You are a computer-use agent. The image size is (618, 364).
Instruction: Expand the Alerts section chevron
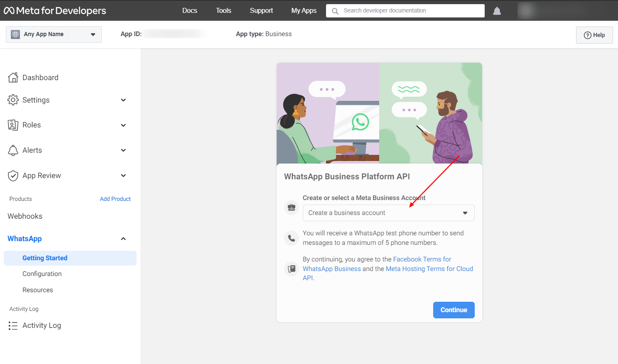point(123,150)
